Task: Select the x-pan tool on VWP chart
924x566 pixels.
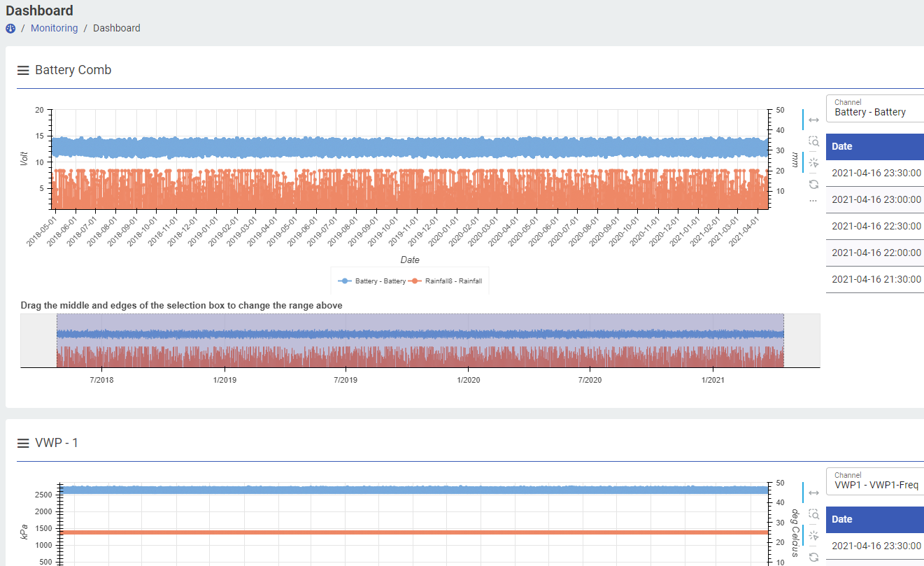Action: pos(813,493)
